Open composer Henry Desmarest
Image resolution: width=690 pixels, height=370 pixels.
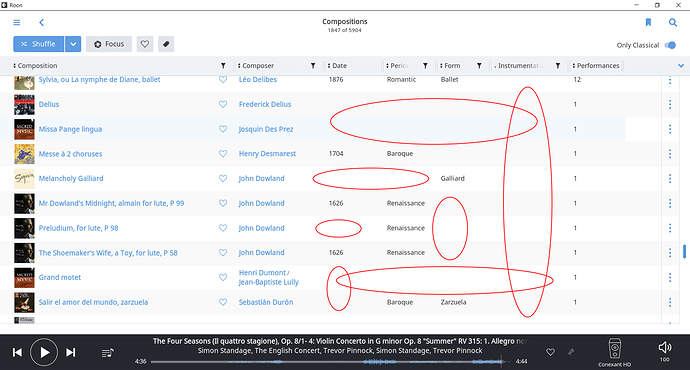[x=267, y=154]
